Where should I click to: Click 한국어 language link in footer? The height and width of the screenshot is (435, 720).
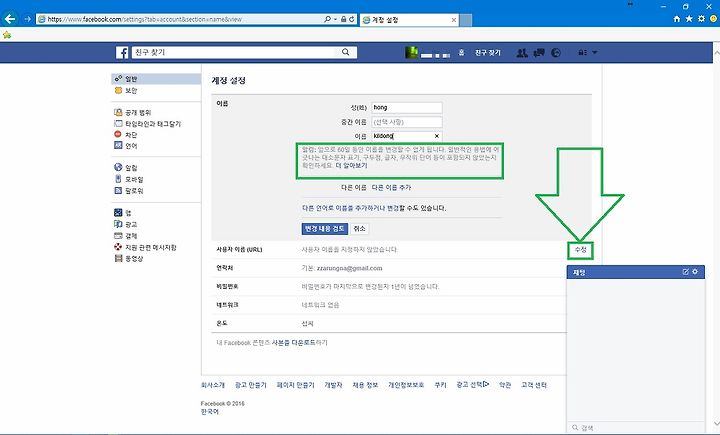pyautogui.click(x=210, y=412)
